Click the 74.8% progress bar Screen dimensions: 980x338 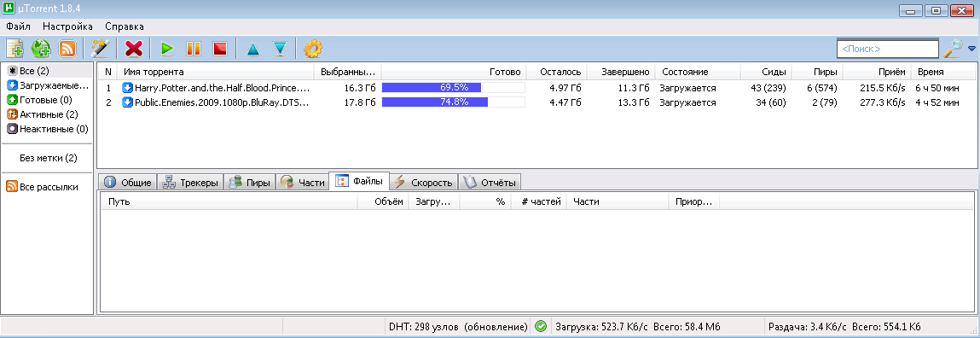point(454,102)
